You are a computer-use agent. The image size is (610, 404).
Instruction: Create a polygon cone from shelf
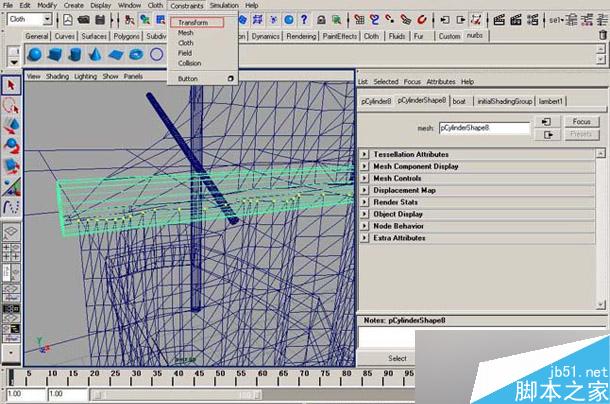(96, 54)
